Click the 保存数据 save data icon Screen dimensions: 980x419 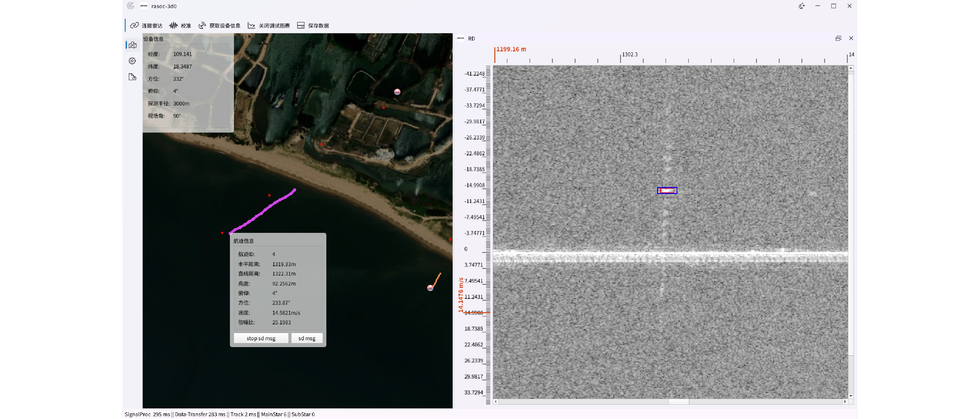pyautogui.click(x=301, y=26)
